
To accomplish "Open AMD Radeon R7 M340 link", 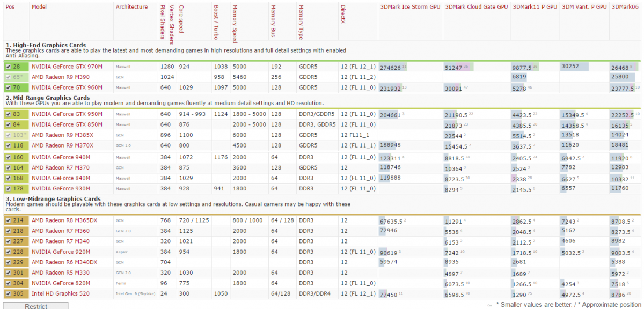I will (60, 241).
